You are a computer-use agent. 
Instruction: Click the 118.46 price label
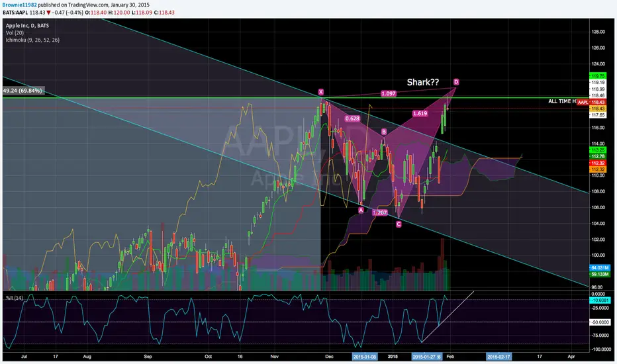[598, 95]
